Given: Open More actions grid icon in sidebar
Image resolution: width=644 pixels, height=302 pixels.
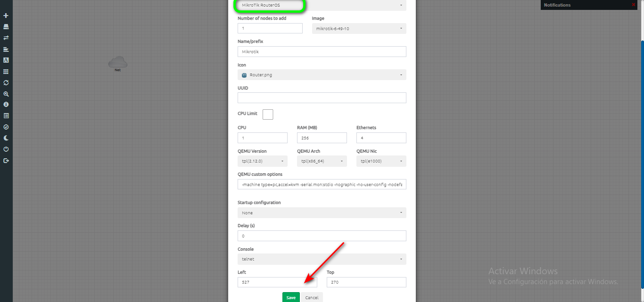Looking at the screenshot, I should tap(6, 72).
